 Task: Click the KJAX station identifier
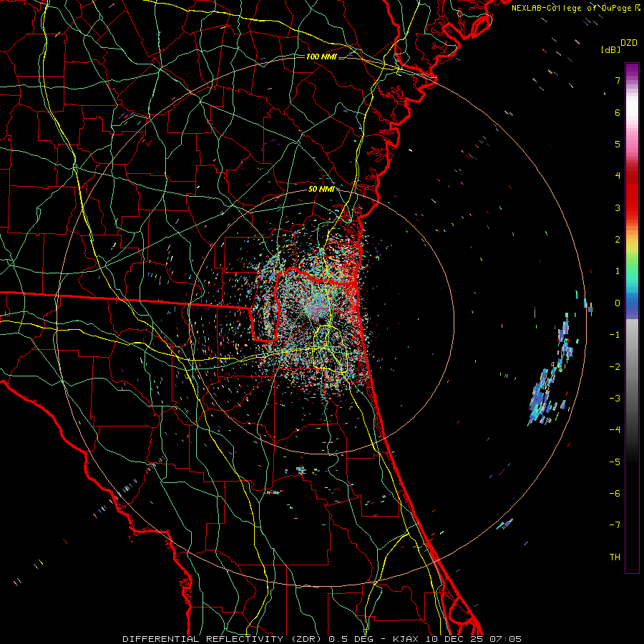(406, 639)
